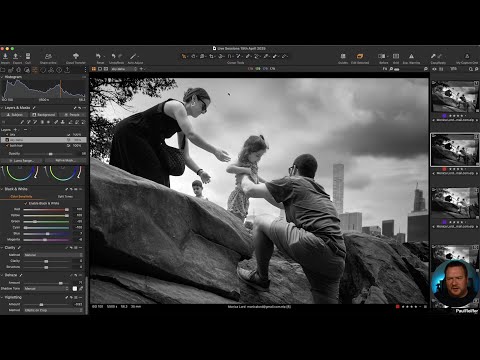The image size is (480, 360).
Task: Click the Edit Selected icon
Action: 360,56
